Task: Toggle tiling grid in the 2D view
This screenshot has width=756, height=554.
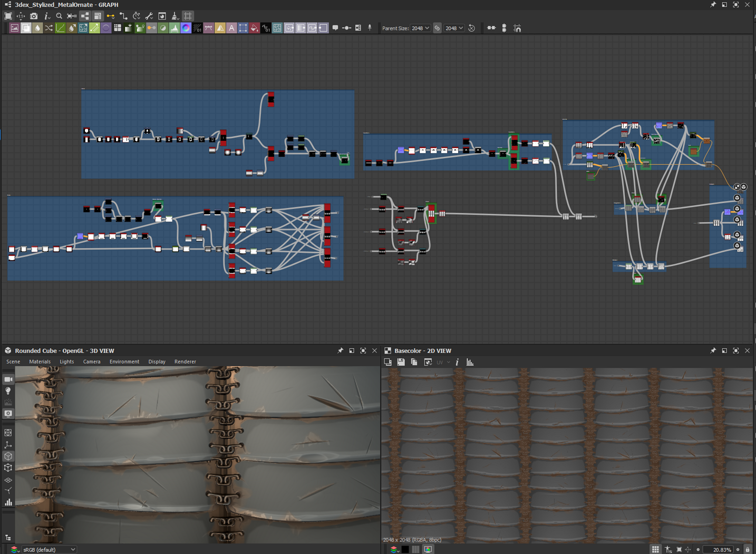Action: tap(655, 549)
